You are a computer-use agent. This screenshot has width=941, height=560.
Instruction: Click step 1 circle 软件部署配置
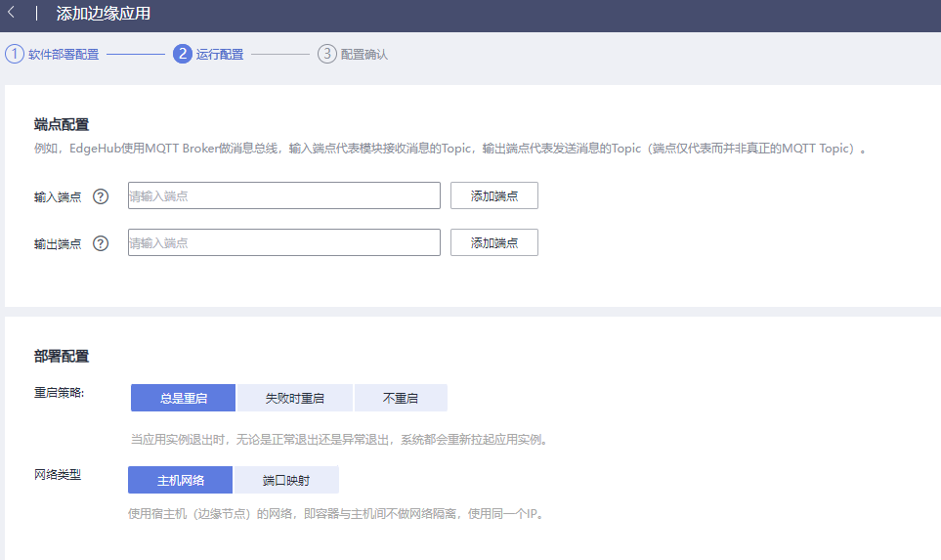pyautogui.click(x=15, y=54)
